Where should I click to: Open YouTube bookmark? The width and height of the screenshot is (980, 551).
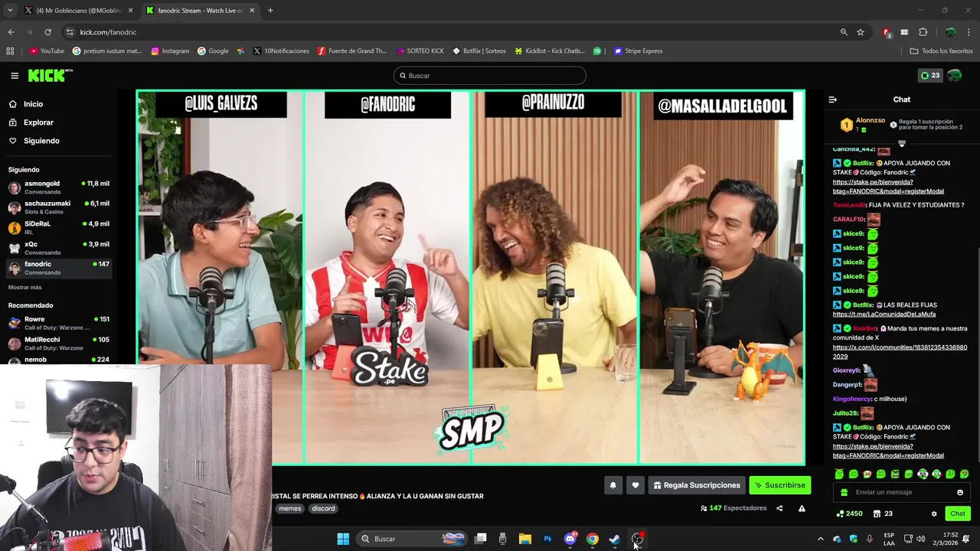coord(47,51)
